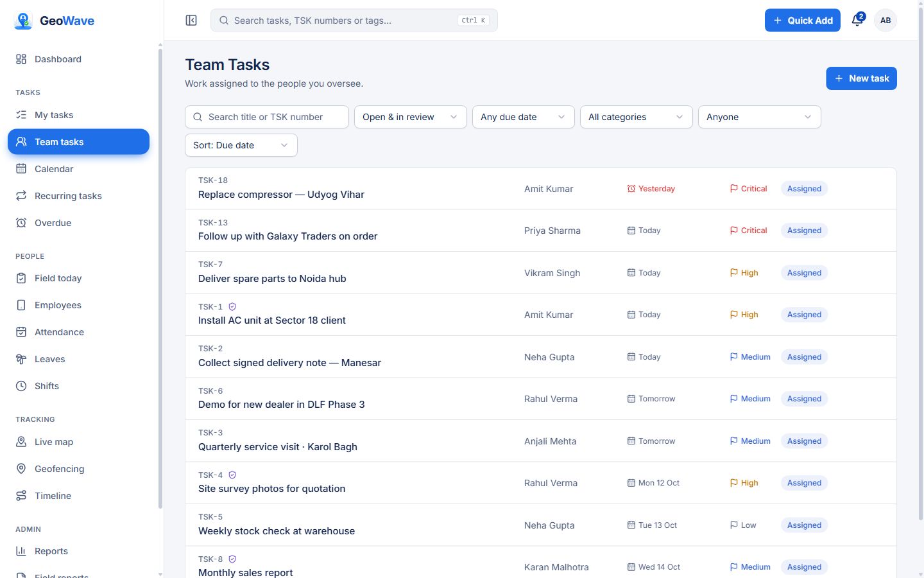
Task: Go to Employees in the sidebar
Action: pos(78,305)
